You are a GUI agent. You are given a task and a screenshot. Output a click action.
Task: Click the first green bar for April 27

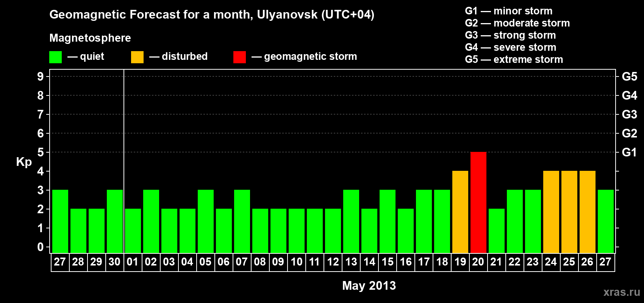tap(60, 222)
